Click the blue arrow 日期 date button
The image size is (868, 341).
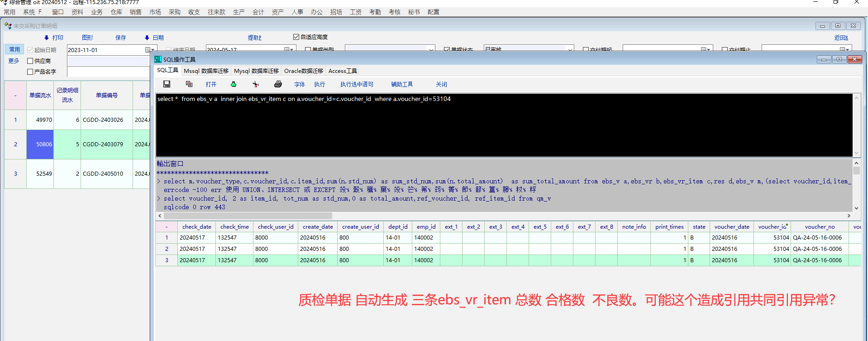click(x=154, y=38)
